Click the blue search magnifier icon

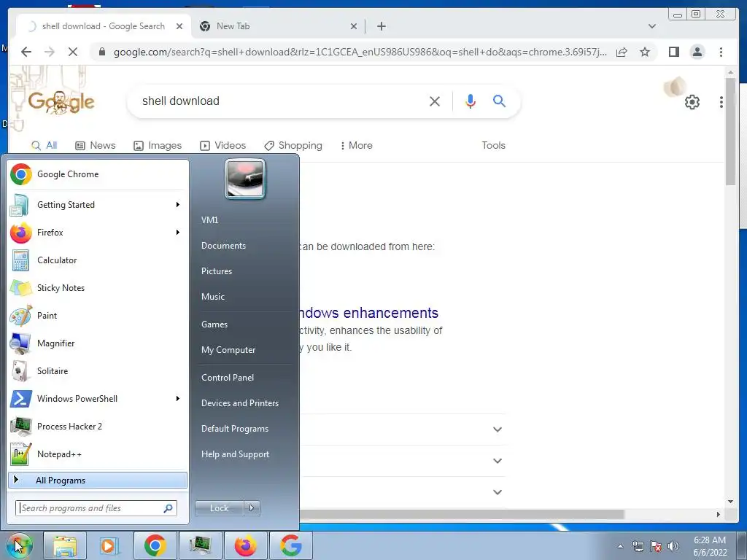(499, 101)
